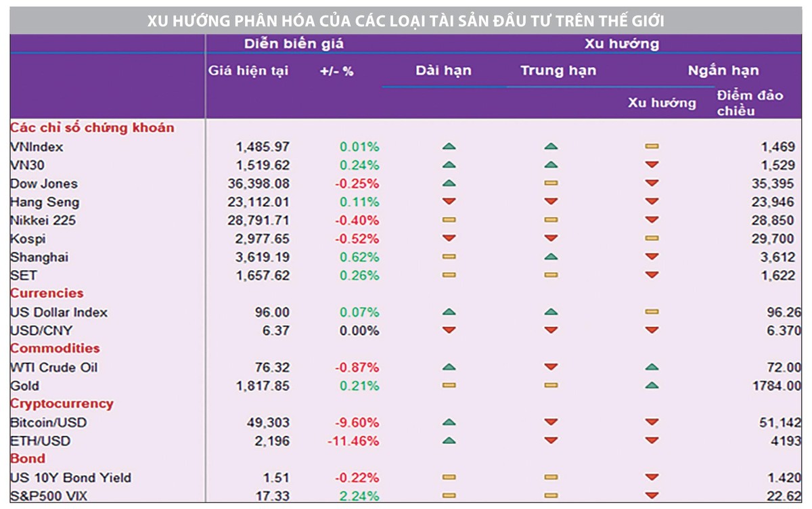Screen dimensions: 812x509
Task: Click the Bitcoin/USD -9.60% change value
Action: (357, 422)
